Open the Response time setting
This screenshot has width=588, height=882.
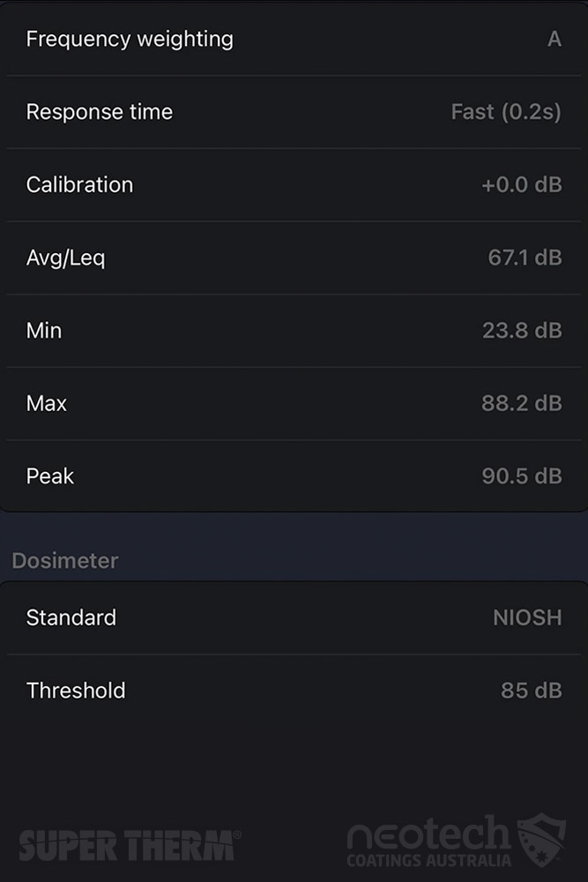[100, 112]
